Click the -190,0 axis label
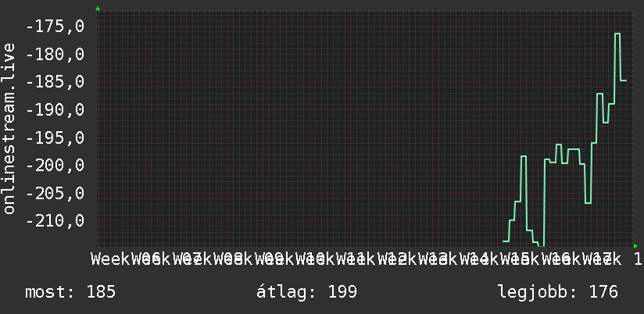 click(55, 109)
